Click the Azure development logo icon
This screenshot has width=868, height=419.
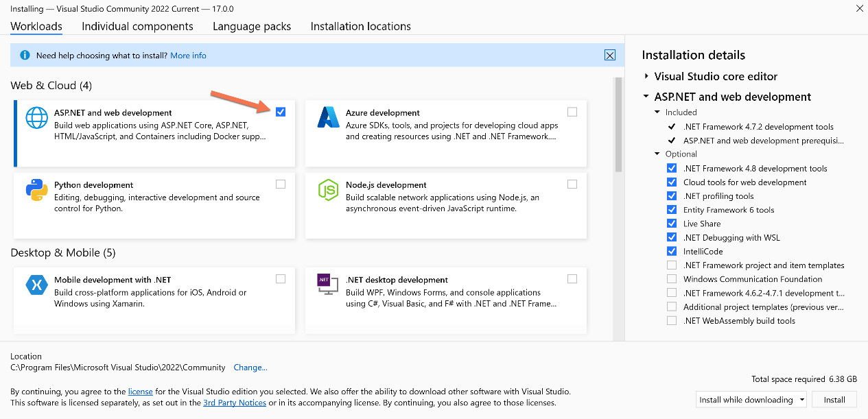[328, 118]
